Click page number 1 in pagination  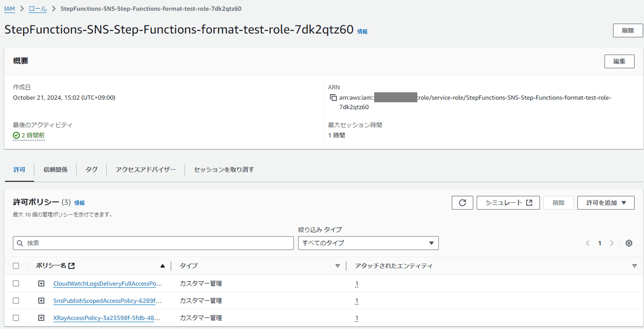coord(600,243)
